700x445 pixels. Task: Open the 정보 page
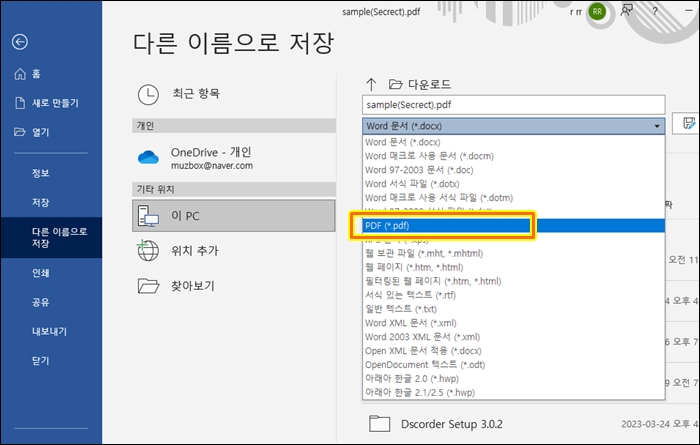pos(40,173)
